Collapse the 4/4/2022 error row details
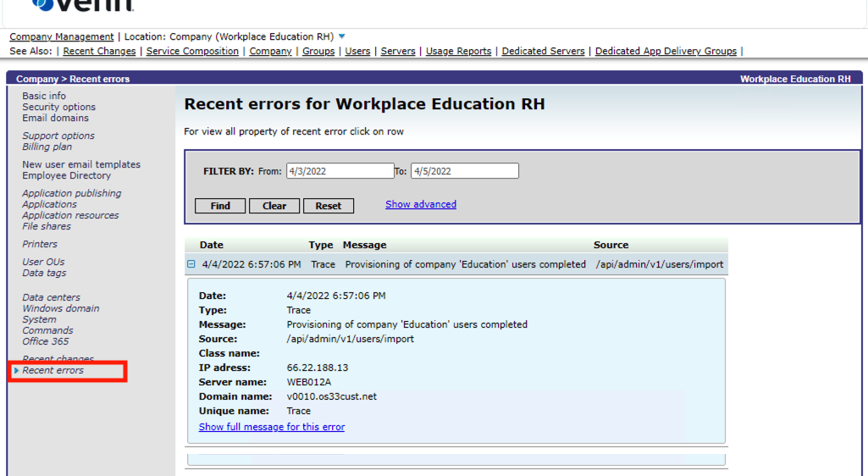This screenshot has width=868, height=476. [x=191, y=264]
